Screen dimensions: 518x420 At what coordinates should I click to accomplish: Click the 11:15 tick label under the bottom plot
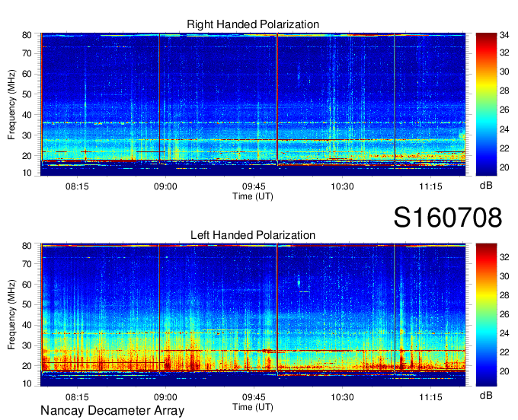click(431, 397)
